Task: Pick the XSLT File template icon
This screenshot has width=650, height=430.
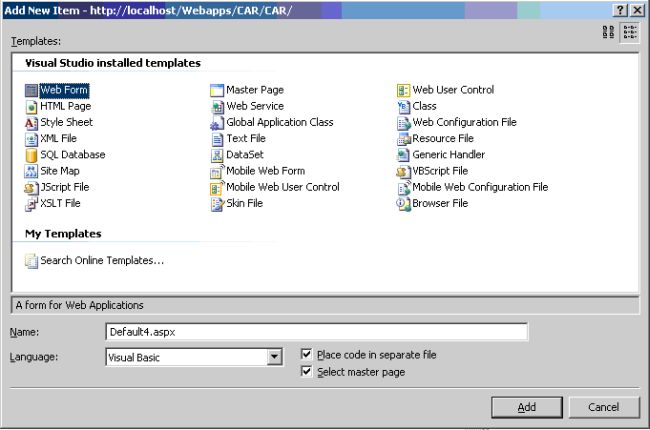Action: [x=31, y=204]
